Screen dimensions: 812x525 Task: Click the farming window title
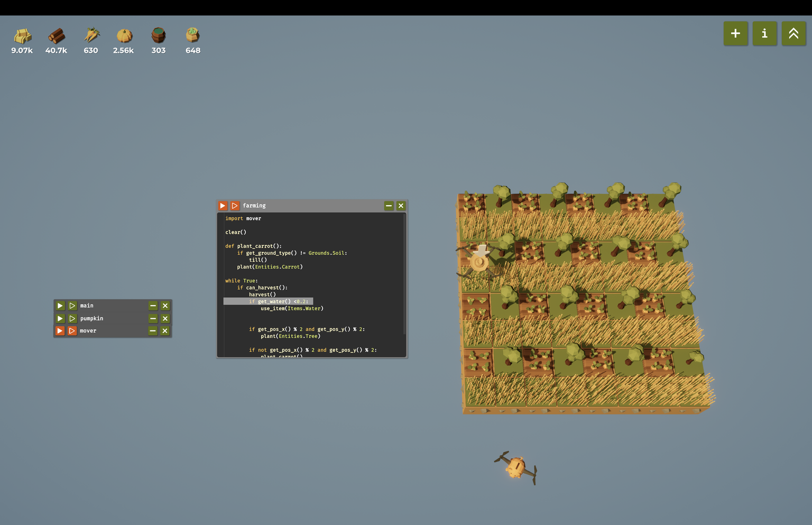tap(254, 206)
